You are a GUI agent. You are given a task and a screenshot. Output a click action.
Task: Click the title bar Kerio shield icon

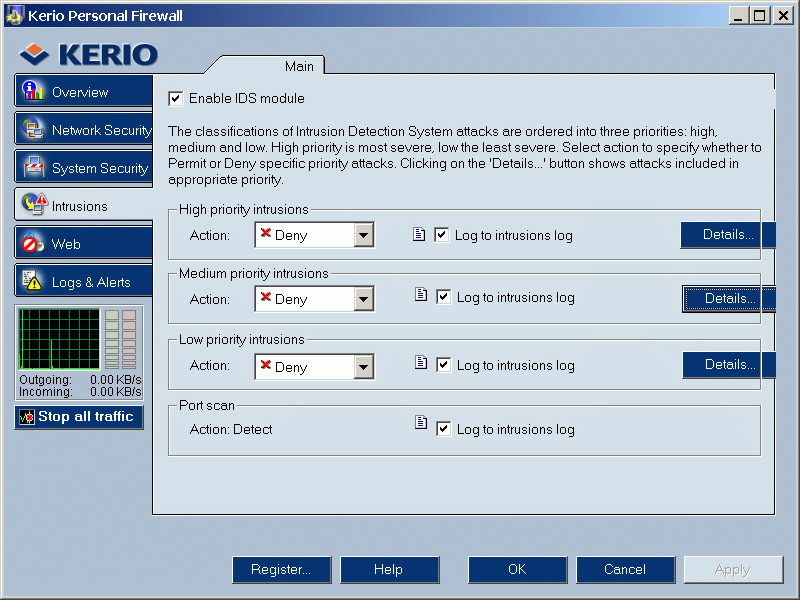coord(14,15)
